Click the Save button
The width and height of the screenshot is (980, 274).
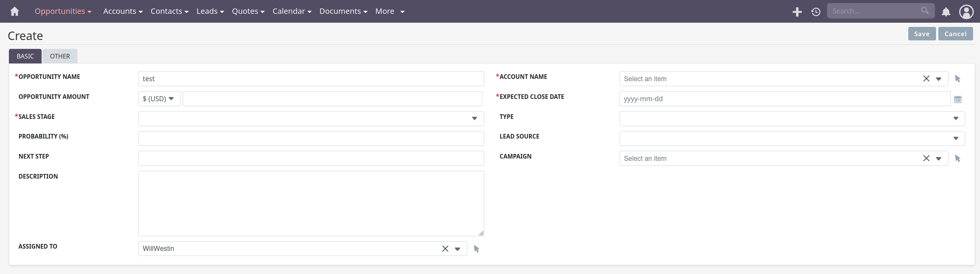tap(921, 34)
